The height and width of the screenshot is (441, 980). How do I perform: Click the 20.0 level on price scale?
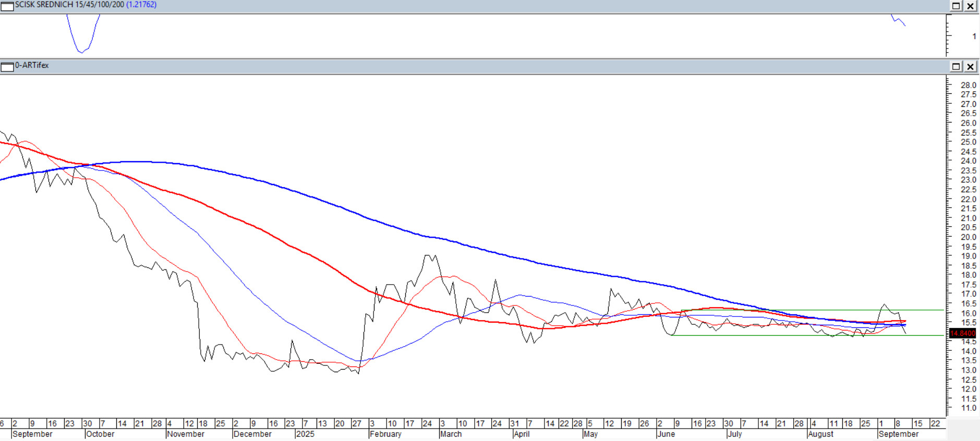(968, 237)
